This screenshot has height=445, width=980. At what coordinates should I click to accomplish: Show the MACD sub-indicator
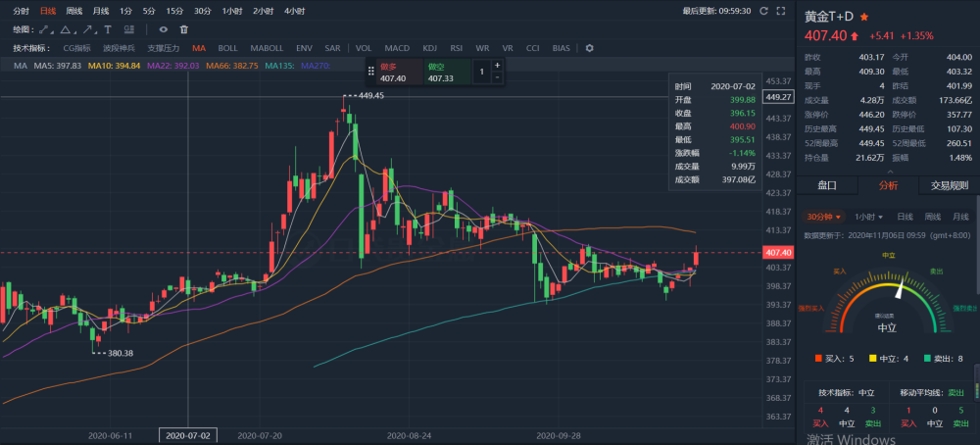397,48
